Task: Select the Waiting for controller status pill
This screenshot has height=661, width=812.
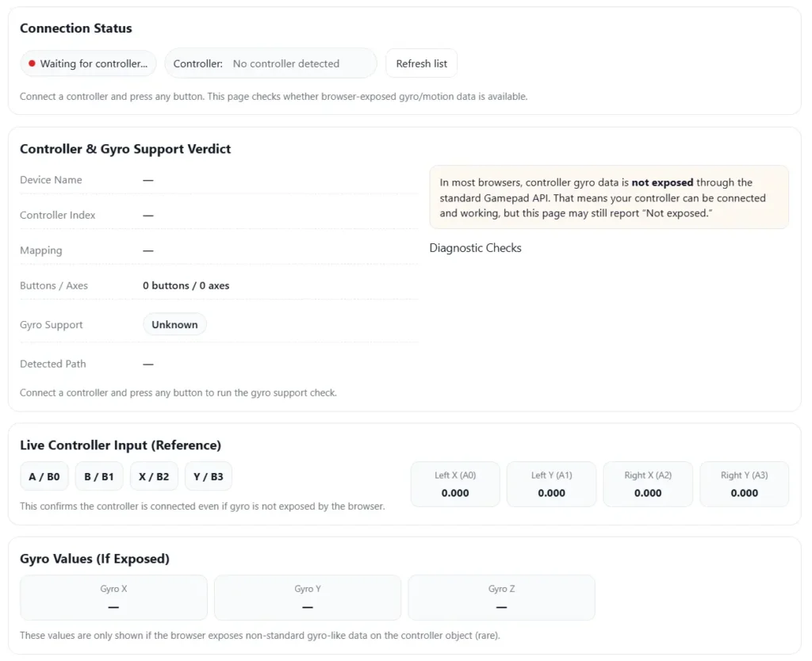Action: pos(89,63)
